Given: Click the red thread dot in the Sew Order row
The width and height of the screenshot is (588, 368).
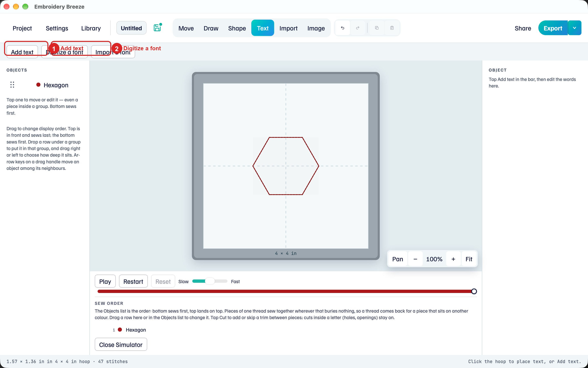Looking at the screenshot, I should (120, 330).
